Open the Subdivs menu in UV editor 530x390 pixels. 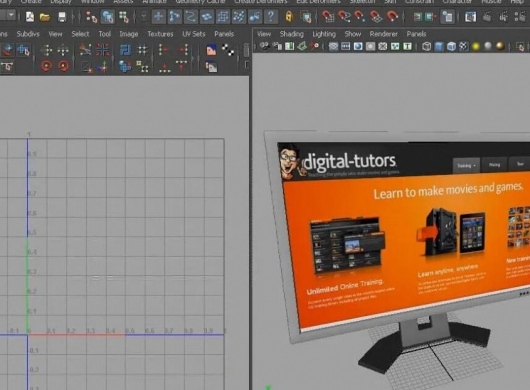point(28,34)
